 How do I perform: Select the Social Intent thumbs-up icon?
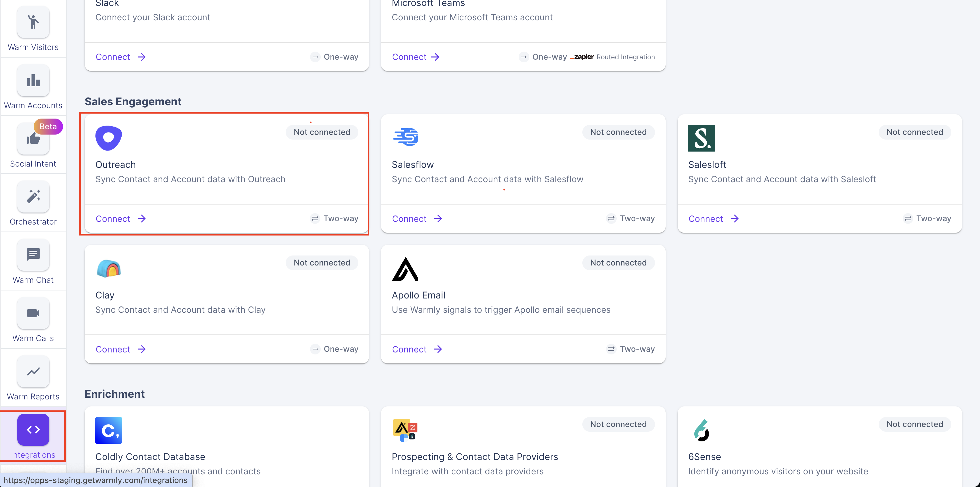(33, 139)
